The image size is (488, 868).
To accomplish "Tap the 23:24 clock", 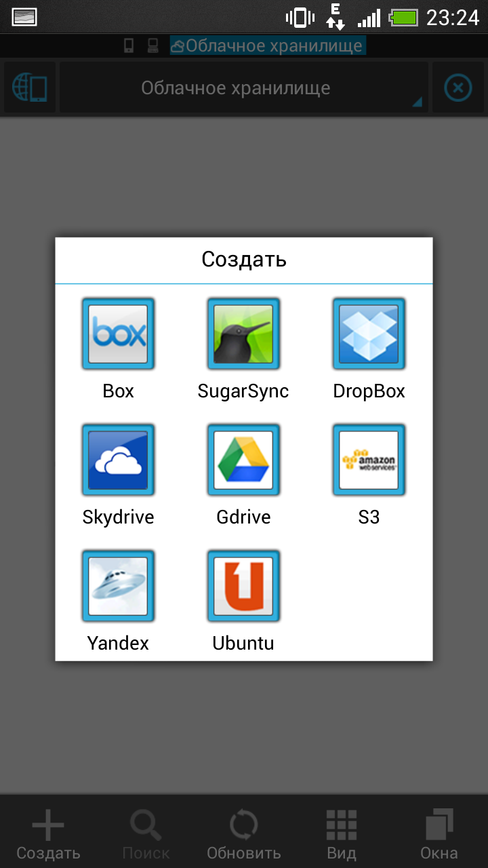I will [453, 17].
